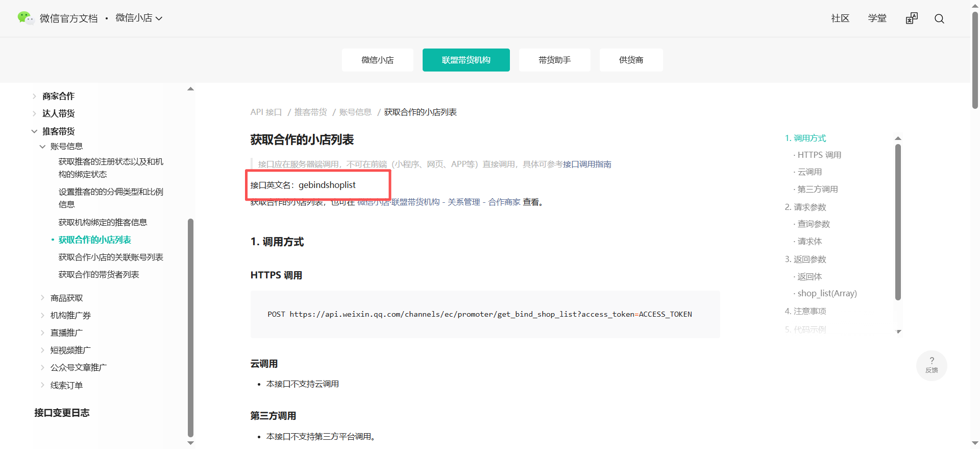Jump to HTTPS 调用 in outline
Viewport: 980px width, 449px height.
click(x=819, y=155)
